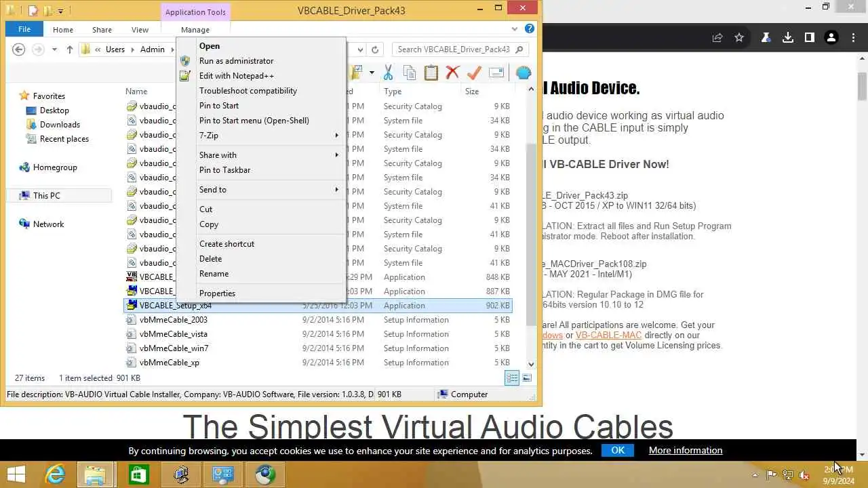Follow the VB-CABLE-MAC link on webpage
This screenshot has width=868, height=488.
[609, 335]
